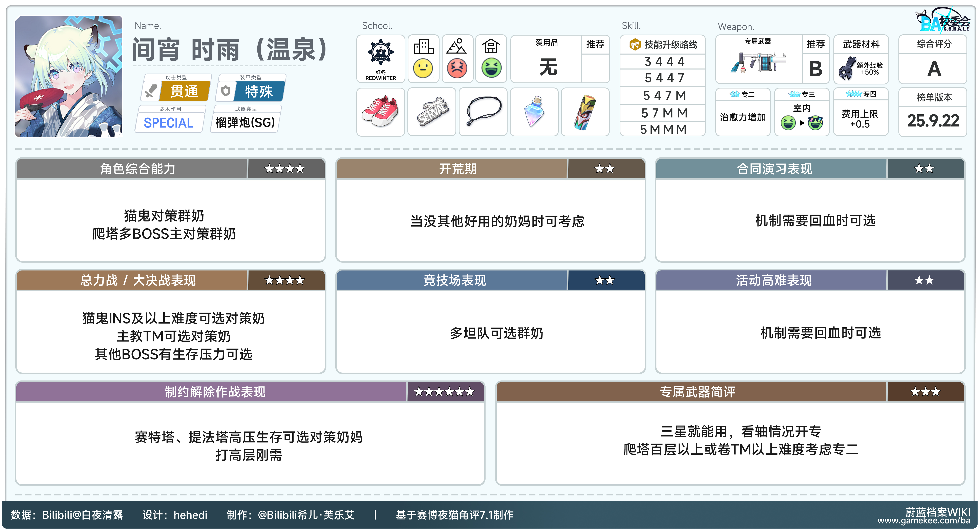
Task: Click the weapon material wrench icon
Action: pos(847,68)
